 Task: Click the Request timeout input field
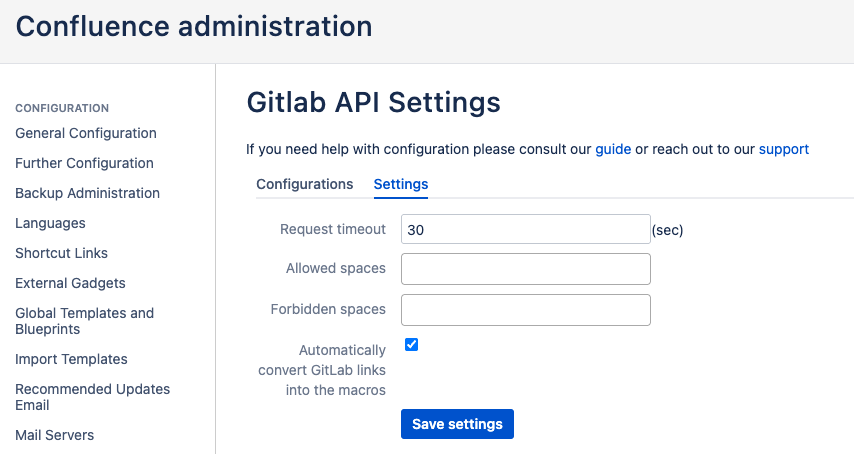tap(526, 229)
